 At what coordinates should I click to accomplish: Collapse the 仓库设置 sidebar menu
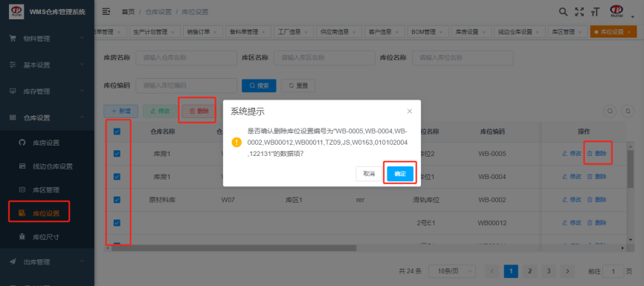(48, 118)
